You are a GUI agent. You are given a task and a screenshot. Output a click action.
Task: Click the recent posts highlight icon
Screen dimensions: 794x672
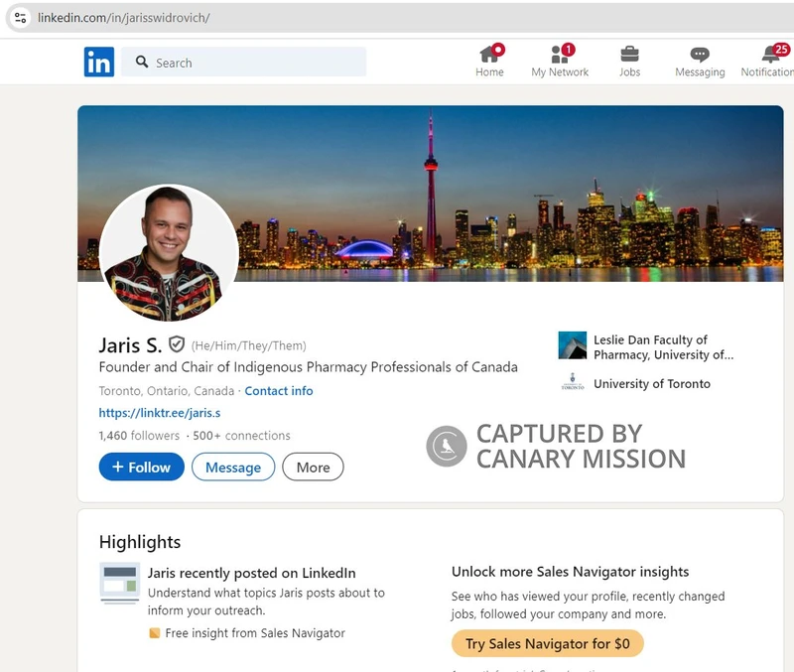pyautogui.click(x=119, y=583)
